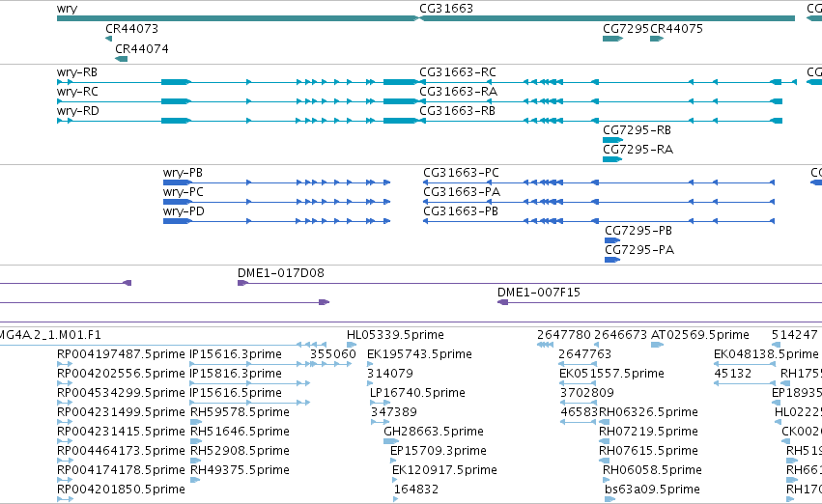Select the DME1-007F15 clone label

(x=539, y=293)
